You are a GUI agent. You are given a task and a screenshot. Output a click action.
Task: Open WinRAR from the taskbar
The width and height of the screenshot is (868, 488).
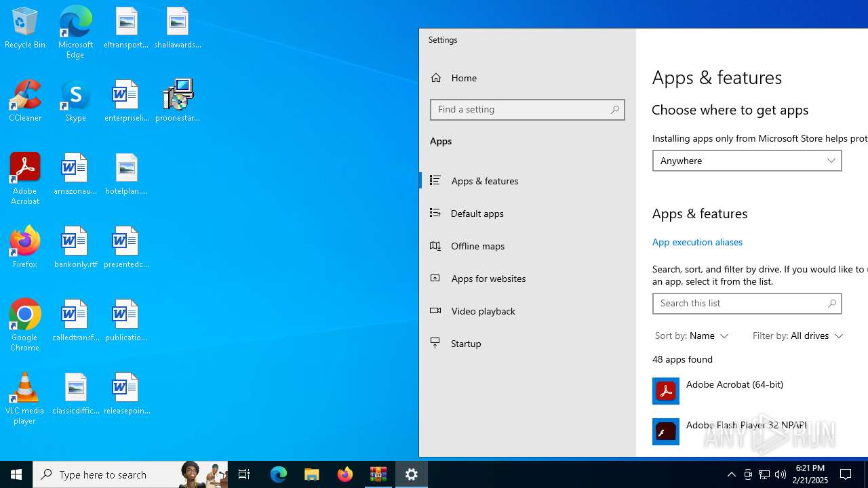click(x=378, y=474)
